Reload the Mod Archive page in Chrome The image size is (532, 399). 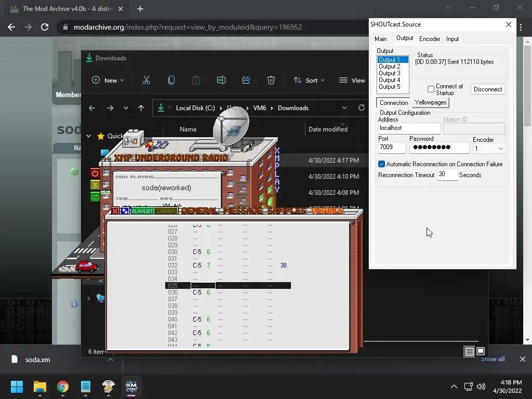45,27
